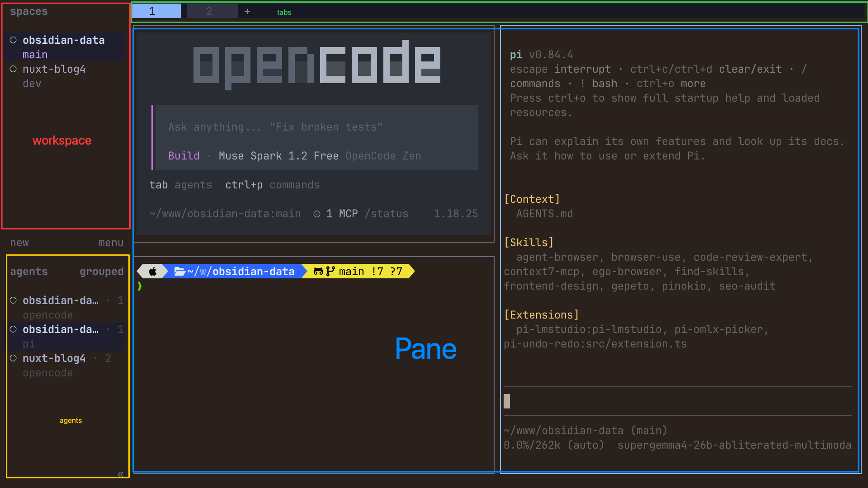868x488 pixels.
Task: Click the '0.0%/262k (auto)' context usage
Action: 554,445
